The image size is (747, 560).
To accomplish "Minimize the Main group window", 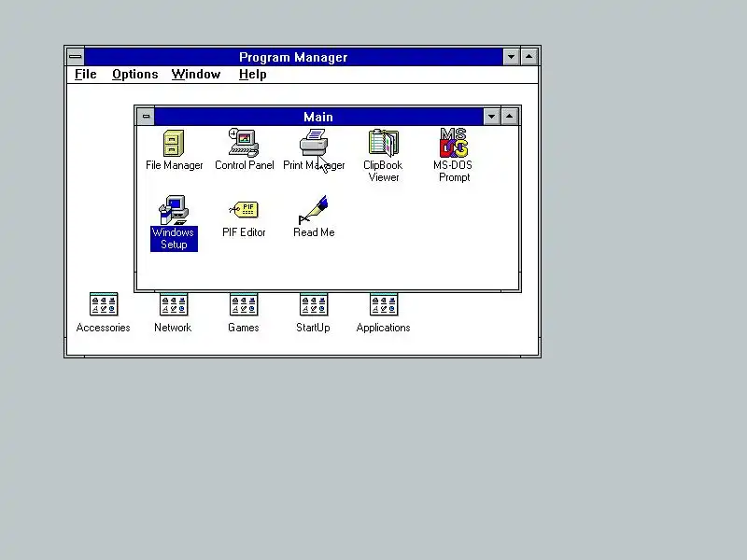I will tap(491, 116).
